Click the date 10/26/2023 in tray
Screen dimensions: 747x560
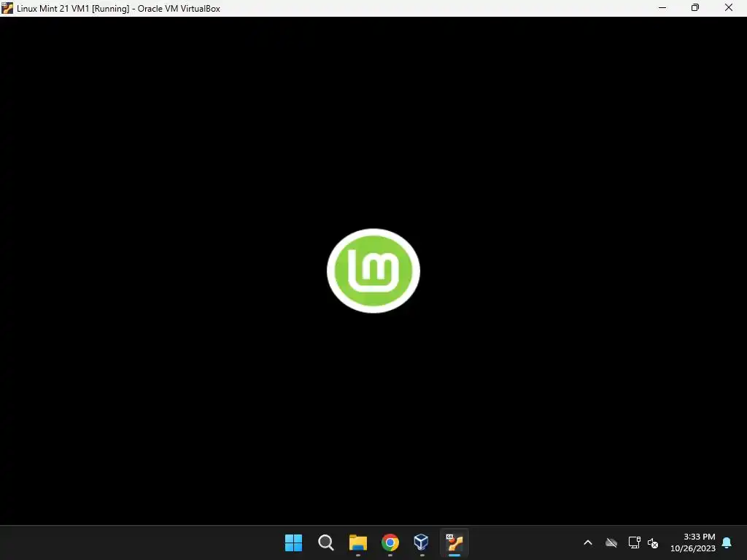click(693, 548)
